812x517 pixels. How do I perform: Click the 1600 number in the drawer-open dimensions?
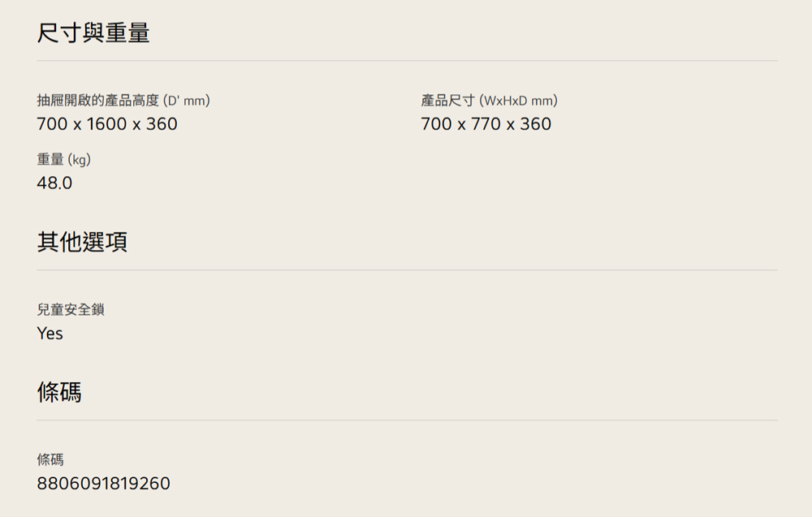coord(107,124)
